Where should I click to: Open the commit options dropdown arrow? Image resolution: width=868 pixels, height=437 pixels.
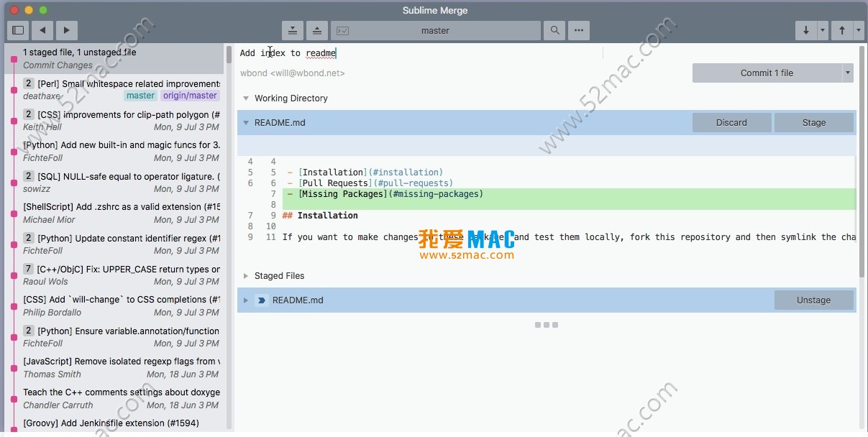tap(848, 73)
